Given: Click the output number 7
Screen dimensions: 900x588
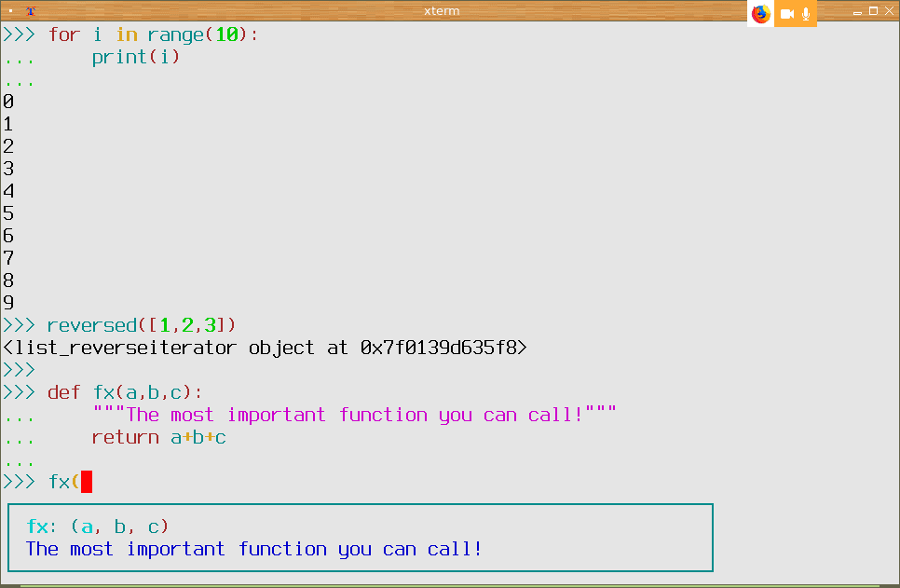Looking at the screenshot, I should (8, 258).
